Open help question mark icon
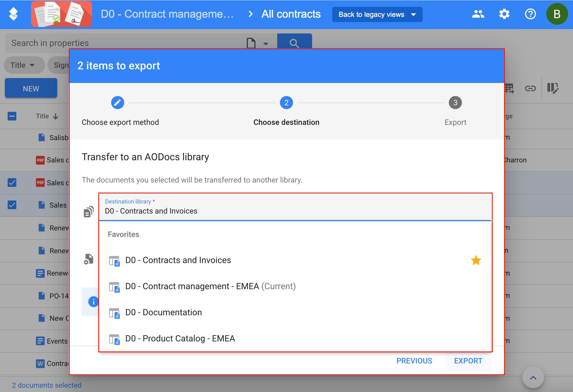This screenshot has width=573, height=392. coord(530,14)
